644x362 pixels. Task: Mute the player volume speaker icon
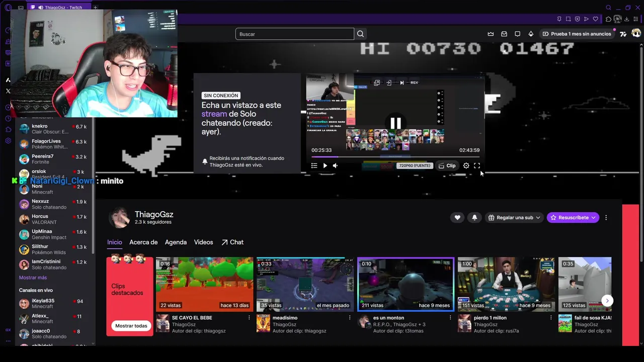click(x=335, y=165)
